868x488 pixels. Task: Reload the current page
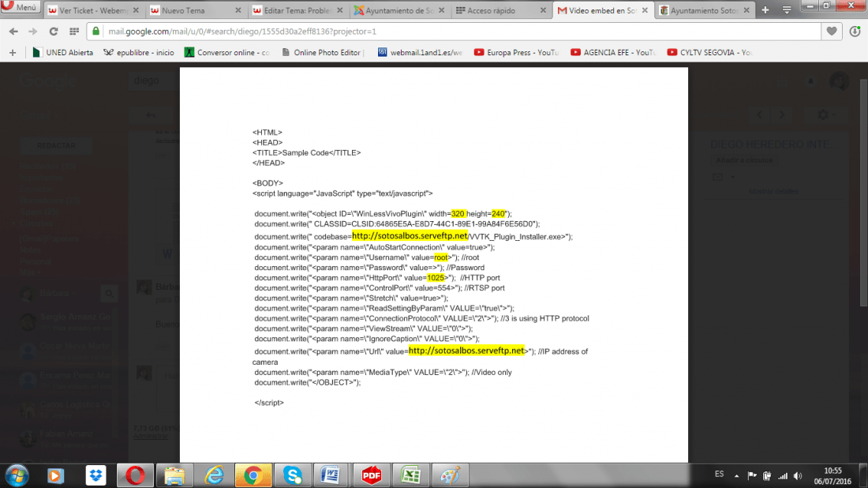pyautogui.click(x=53, y=32)
